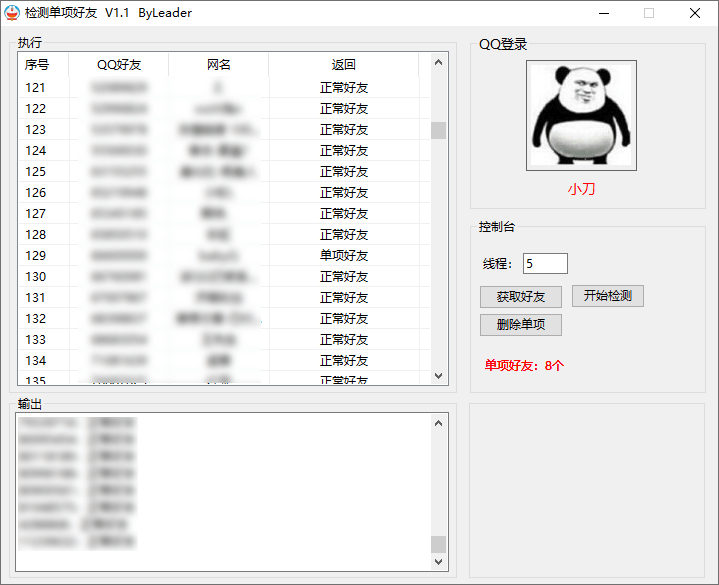
Task: Select row number 121 in list
Action: point(36,88)
